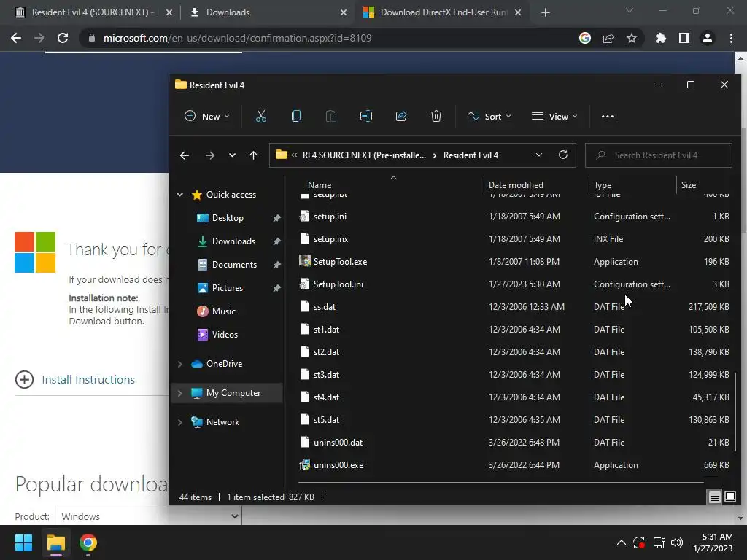
Task: Close the Downloads browser tab
Action: click(344, 12)
